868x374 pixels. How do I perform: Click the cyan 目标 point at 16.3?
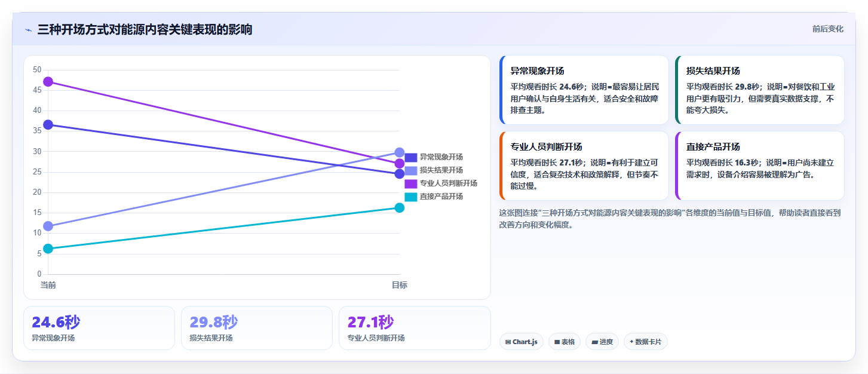(400, 208)
